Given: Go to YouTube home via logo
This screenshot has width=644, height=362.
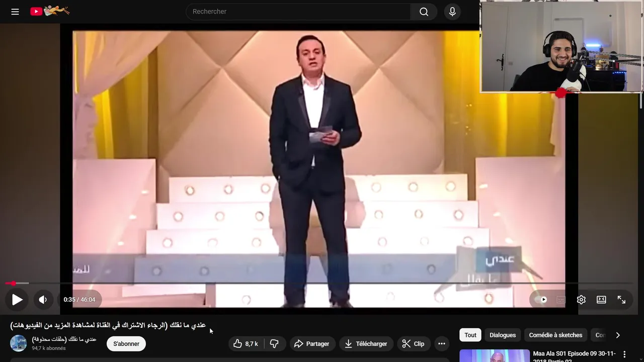Looking at the screenshot, I should [49, 11].
